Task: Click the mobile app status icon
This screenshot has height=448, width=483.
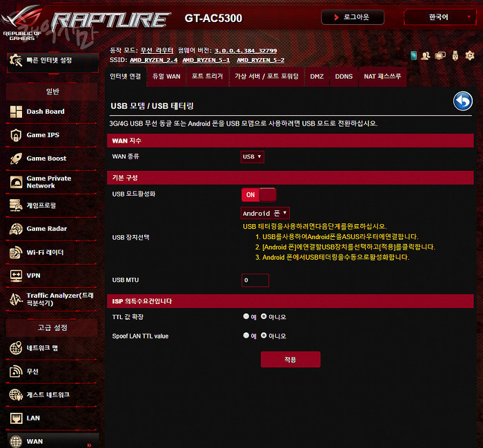Action: click(x=414, y=56)
